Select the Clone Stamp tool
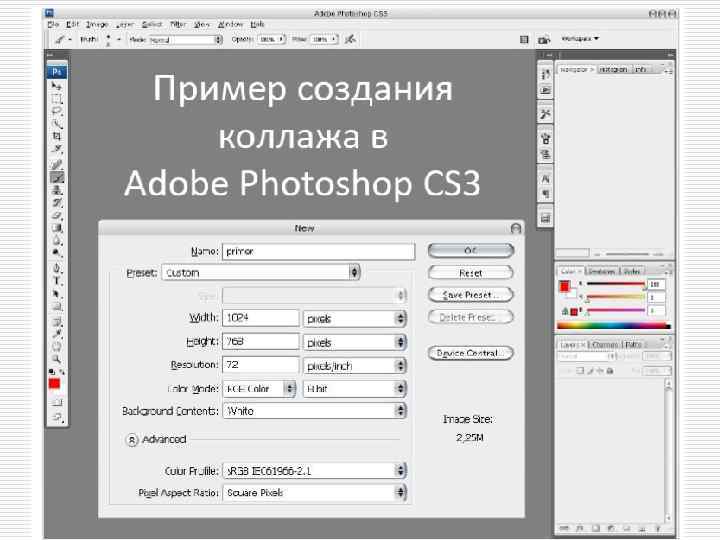720x540 pixels. pos(56,190)
